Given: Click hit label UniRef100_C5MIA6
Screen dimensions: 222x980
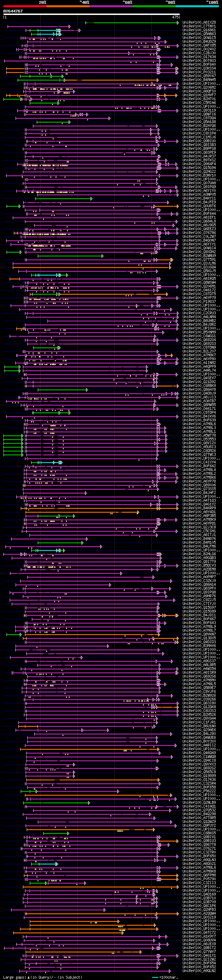Looking at the screenshot, I should click(x=199, y=103).
